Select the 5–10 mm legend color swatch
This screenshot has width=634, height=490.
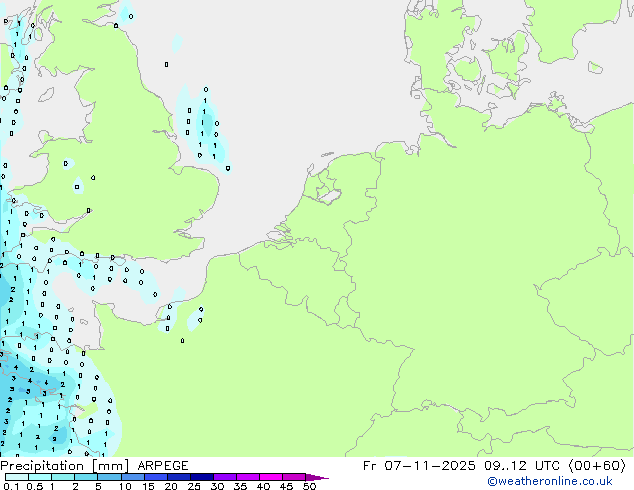click(x=109, y=477)
